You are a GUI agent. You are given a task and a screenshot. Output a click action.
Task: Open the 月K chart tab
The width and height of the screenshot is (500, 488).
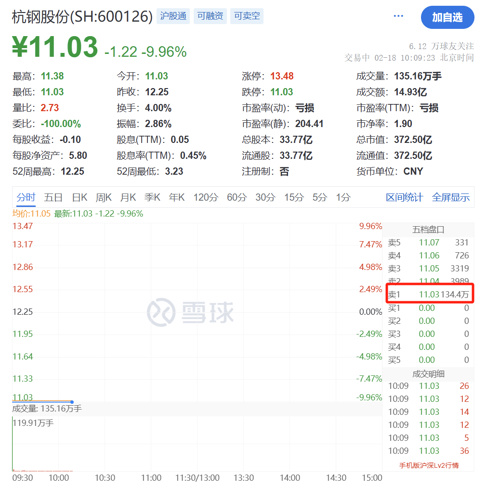(x=128, y=197)
